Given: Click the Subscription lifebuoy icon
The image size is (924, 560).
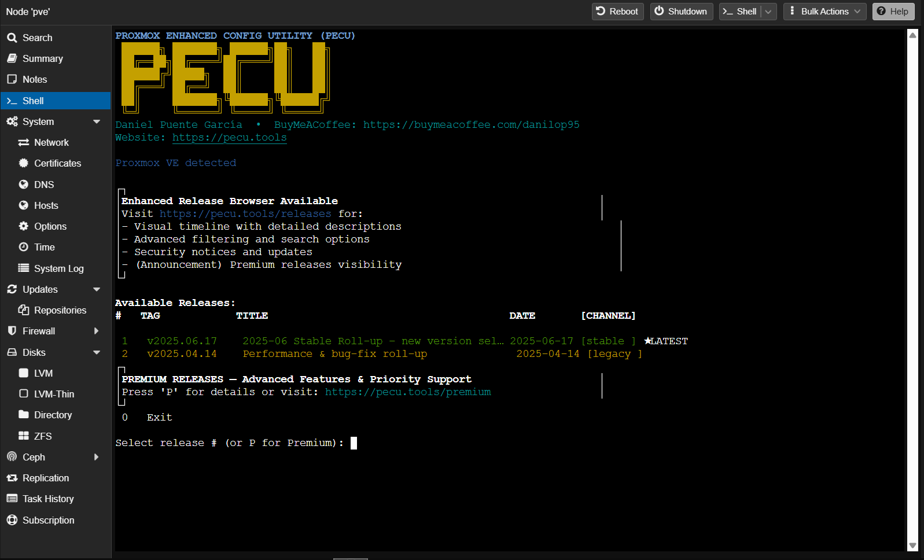Looking at the screenshot, I should pyautogui.click(x=12, y=520).
